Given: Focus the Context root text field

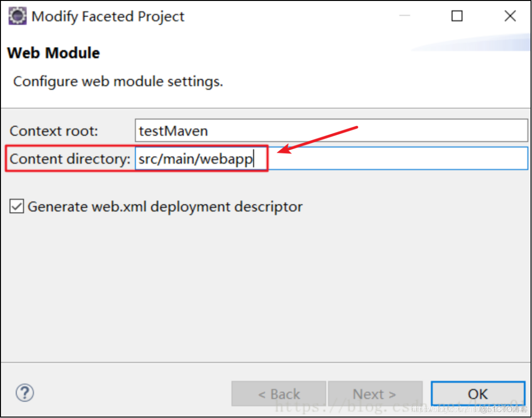Looking at the screenshot, I should (330, 131).
